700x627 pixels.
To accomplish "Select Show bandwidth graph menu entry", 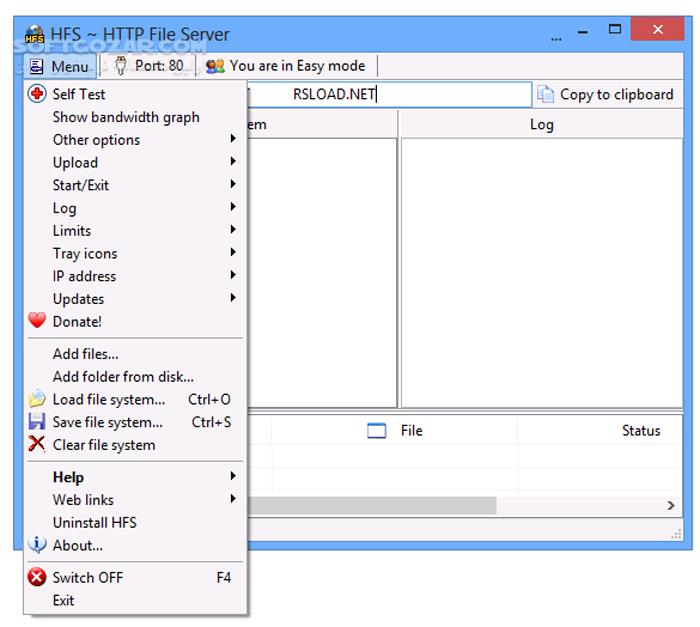I will 135,117.
